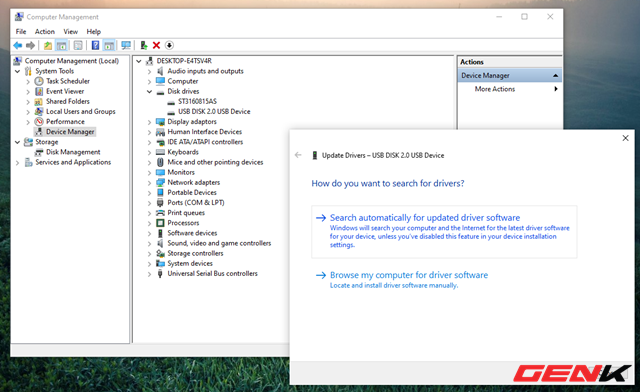Expand the Ports (COM & LPT) category

coord(150,203)
